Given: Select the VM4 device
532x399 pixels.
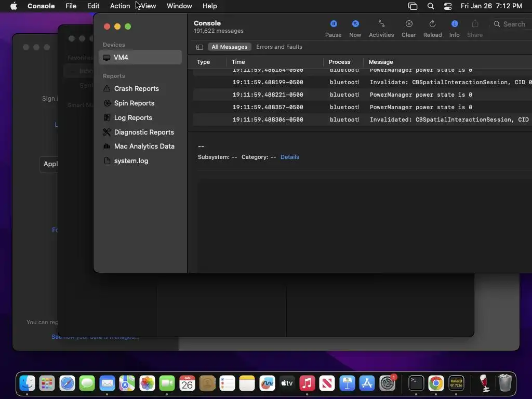Looking at the screenshot, I should 140,57.
